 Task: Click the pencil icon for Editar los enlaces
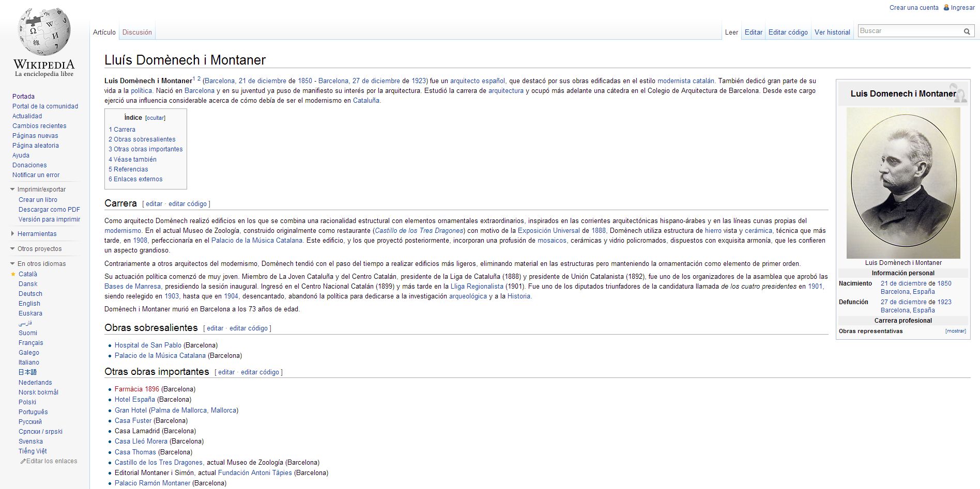click(x=23, y=461)
